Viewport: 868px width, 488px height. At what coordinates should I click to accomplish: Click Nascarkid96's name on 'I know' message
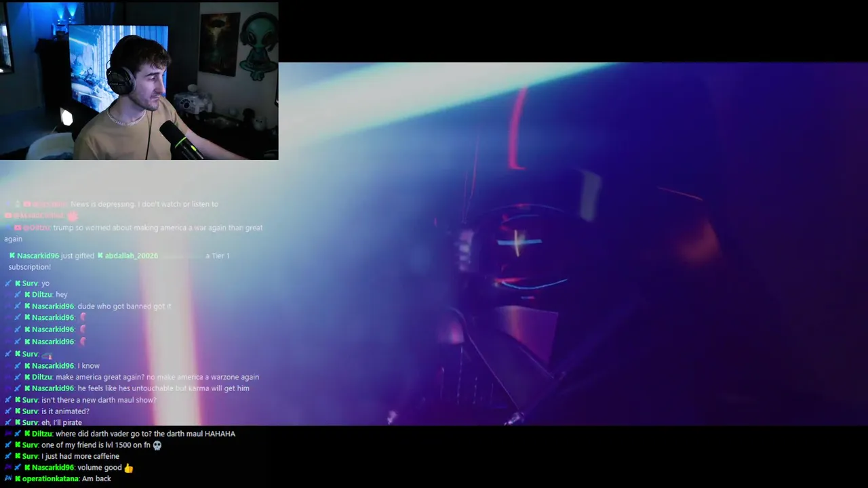(x=53, y=366)
